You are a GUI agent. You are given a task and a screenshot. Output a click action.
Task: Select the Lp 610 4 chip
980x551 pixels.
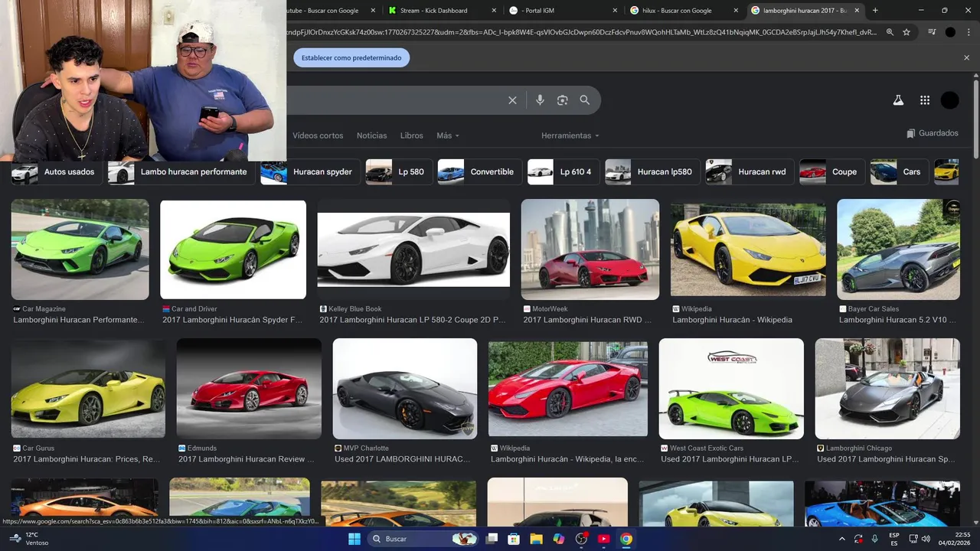pyautogui.click(x=563, y=172)
